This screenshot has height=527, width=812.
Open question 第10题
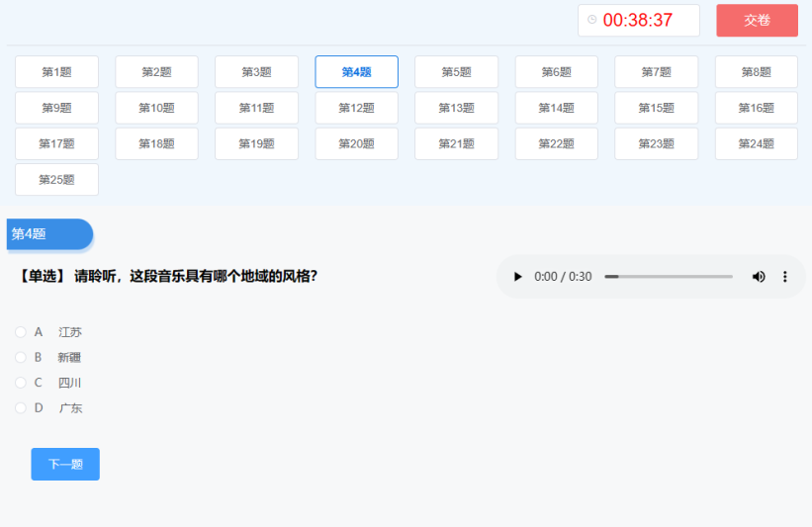pos(156,108)
